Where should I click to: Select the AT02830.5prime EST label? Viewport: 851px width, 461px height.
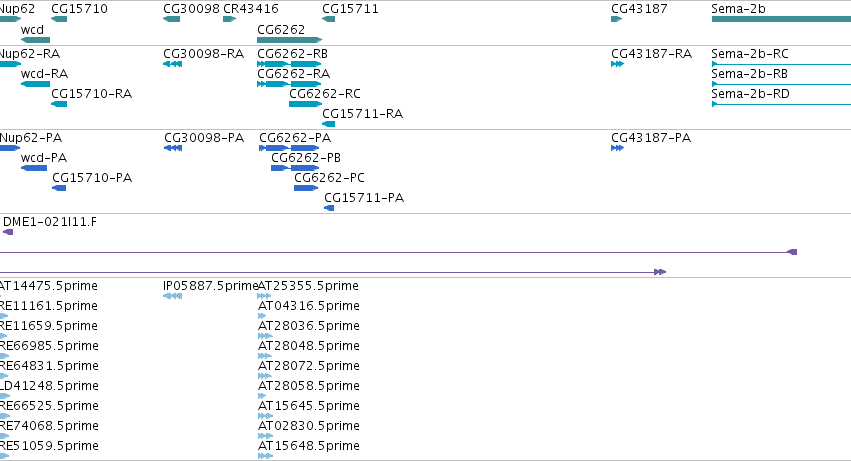308,427
